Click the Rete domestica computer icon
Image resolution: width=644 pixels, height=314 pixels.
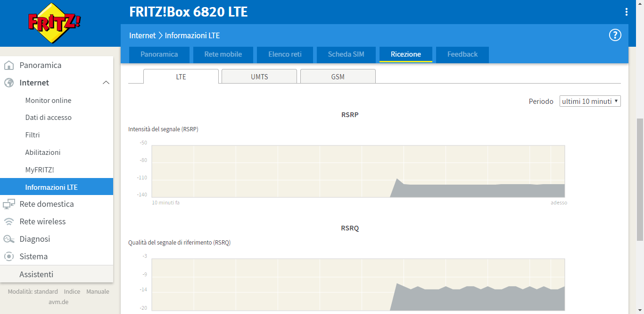(9, 204)
